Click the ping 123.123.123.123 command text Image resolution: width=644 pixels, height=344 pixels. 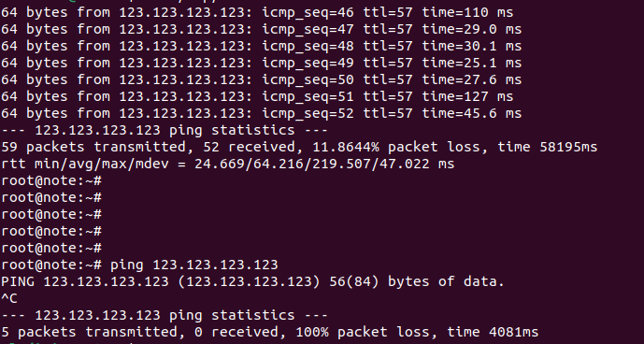(x=194, y=265)
